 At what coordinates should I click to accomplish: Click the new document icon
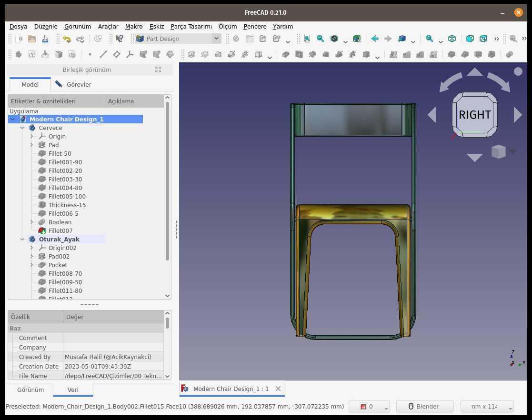tap(19, 39)
